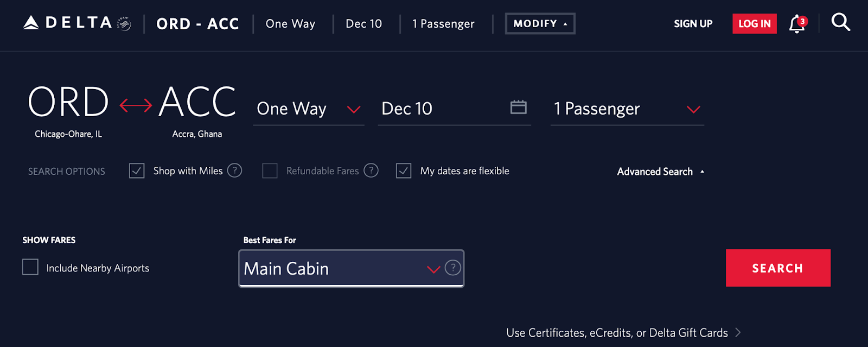Click the Refundable Fares help icon
The height and width of the screenshot is (347, 868).
pyautogui.click(x=371, y=171)
